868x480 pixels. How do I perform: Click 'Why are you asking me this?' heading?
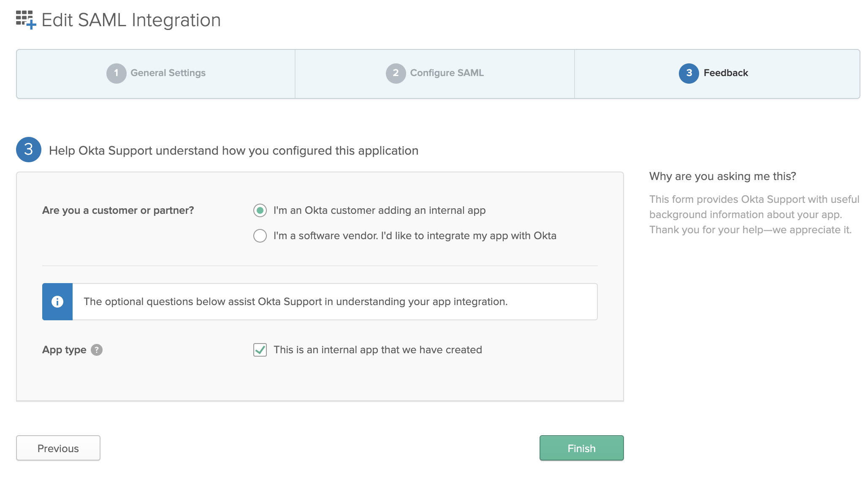(723, 176)
